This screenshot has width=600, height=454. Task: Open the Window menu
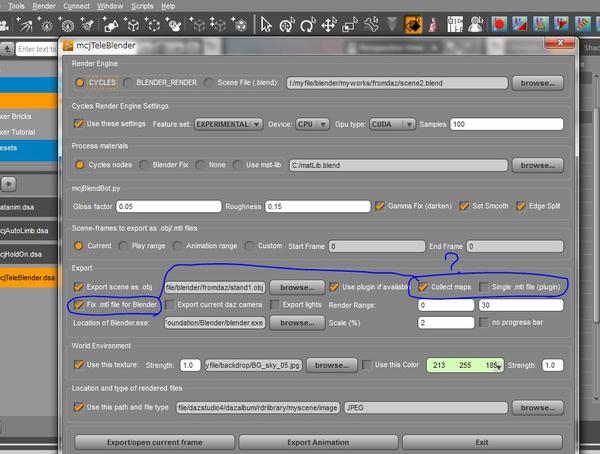coord(110,6)
